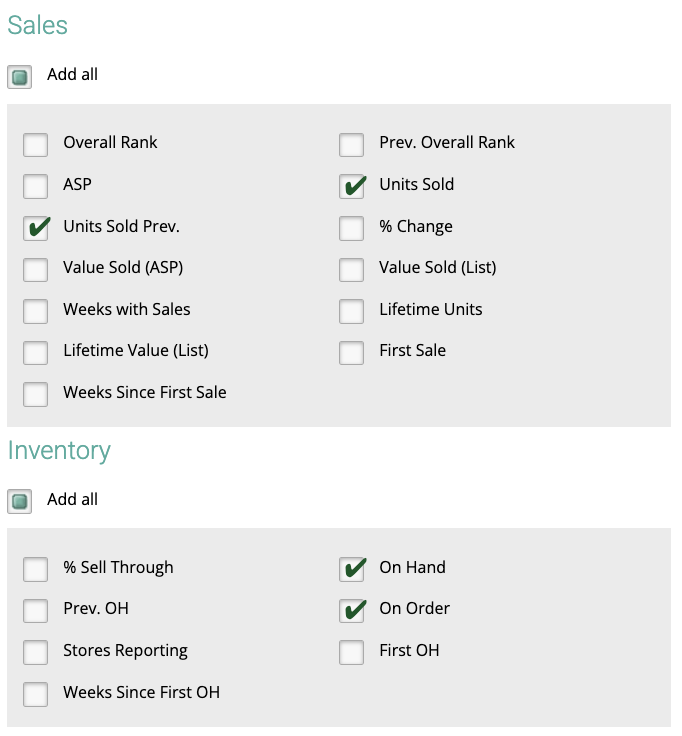
Task: Enable the Stores Reporting checkbox
Action: click(x=35, y=652)
